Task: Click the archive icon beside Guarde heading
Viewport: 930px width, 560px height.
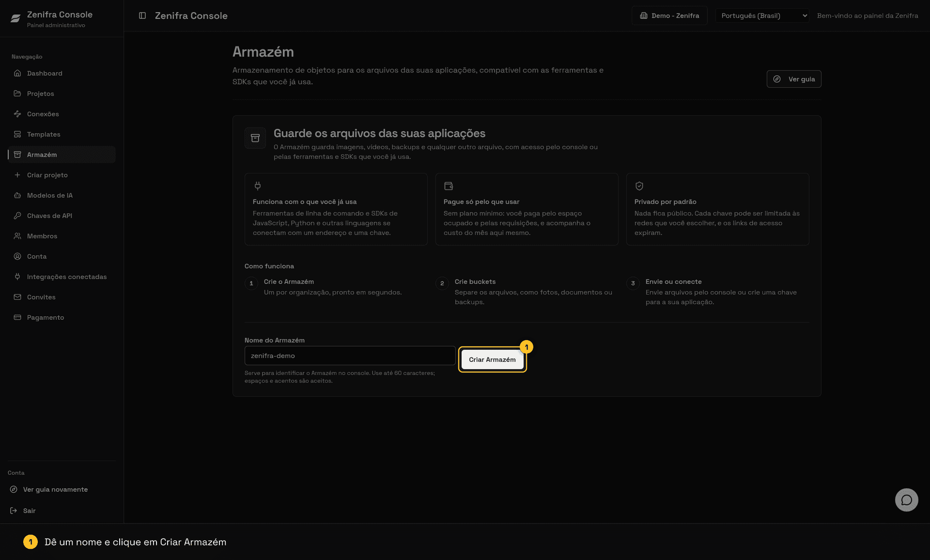Action: [x=255, y=138]
